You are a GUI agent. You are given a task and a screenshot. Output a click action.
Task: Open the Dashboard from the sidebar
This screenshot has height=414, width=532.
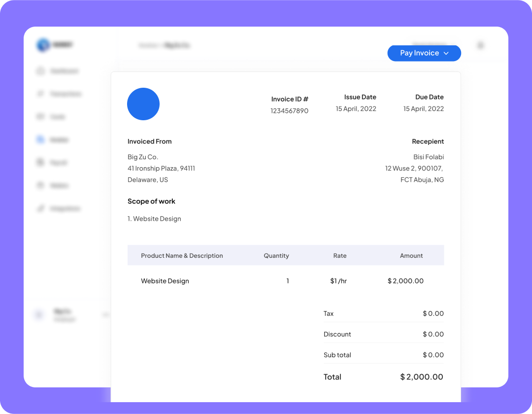(41, 71)
